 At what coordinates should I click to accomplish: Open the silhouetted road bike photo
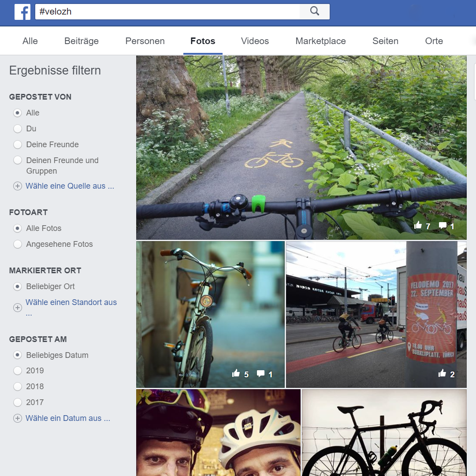click(x=384, y=432)
